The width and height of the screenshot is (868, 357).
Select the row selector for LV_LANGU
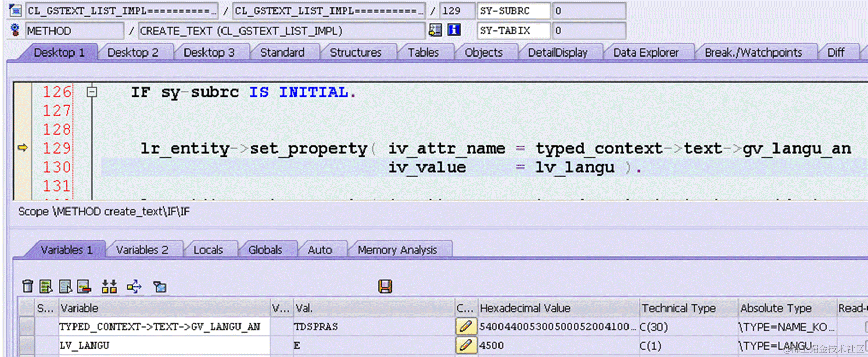point(26,345)
